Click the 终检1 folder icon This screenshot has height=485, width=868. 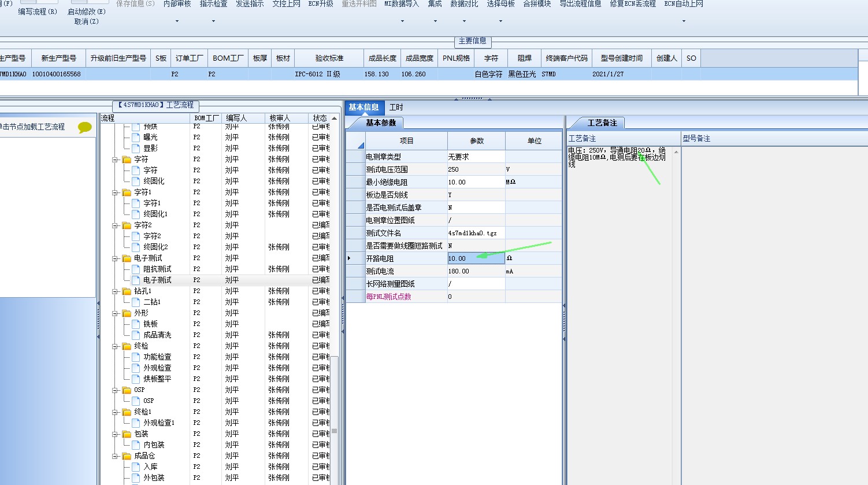click(x=127, y=412)
